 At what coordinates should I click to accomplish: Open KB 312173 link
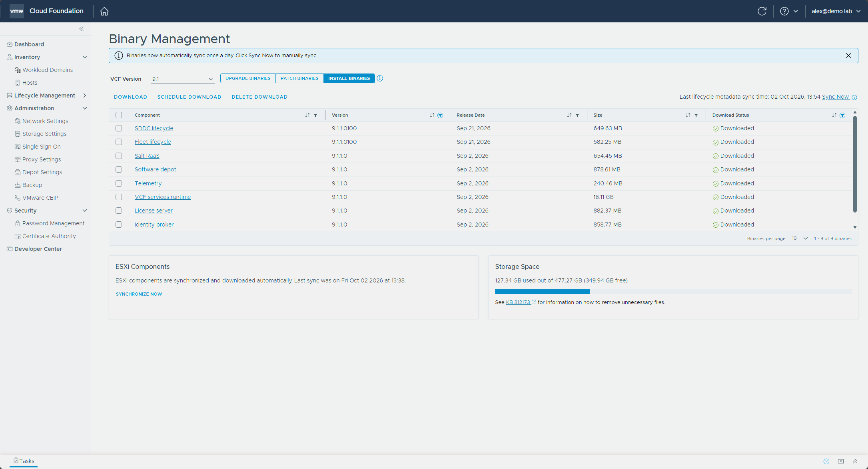click(521, 302)
